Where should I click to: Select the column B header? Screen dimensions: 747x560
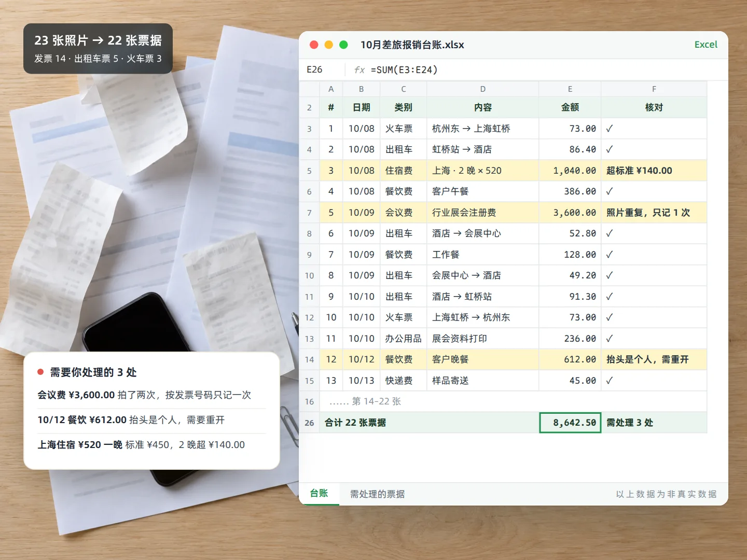[361, 89]
